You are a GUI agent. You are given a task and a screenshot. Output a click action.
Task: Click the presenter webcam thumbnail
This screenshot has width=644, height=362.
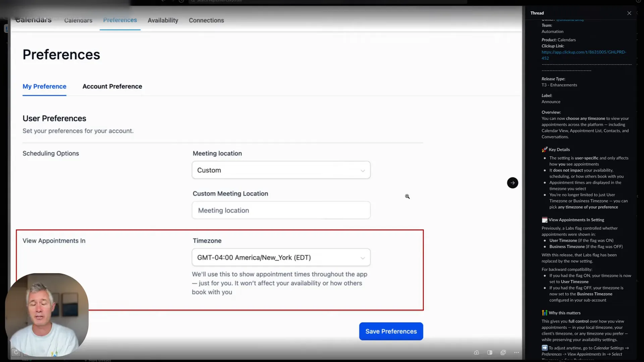[x=47, y=315]
